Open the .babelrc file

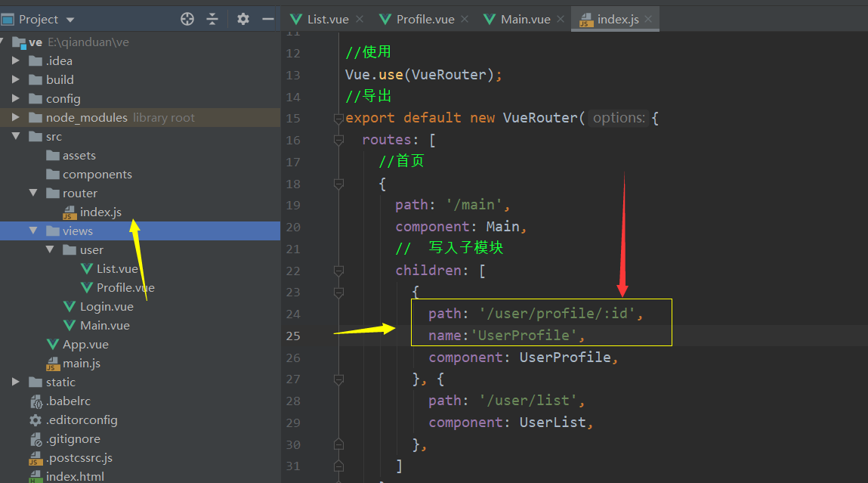[68, 401]
